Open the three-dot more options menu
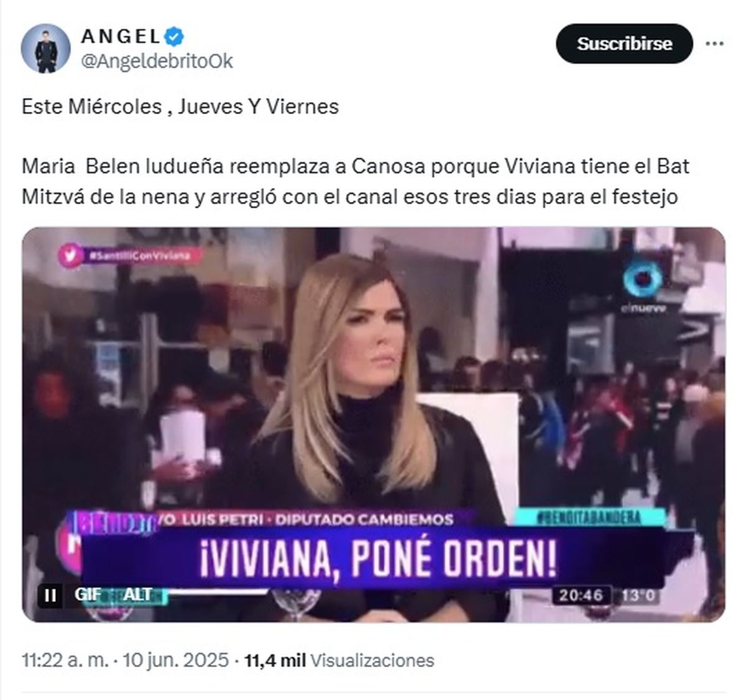This screenshot has height=700, width=746. tap(715, 44)
